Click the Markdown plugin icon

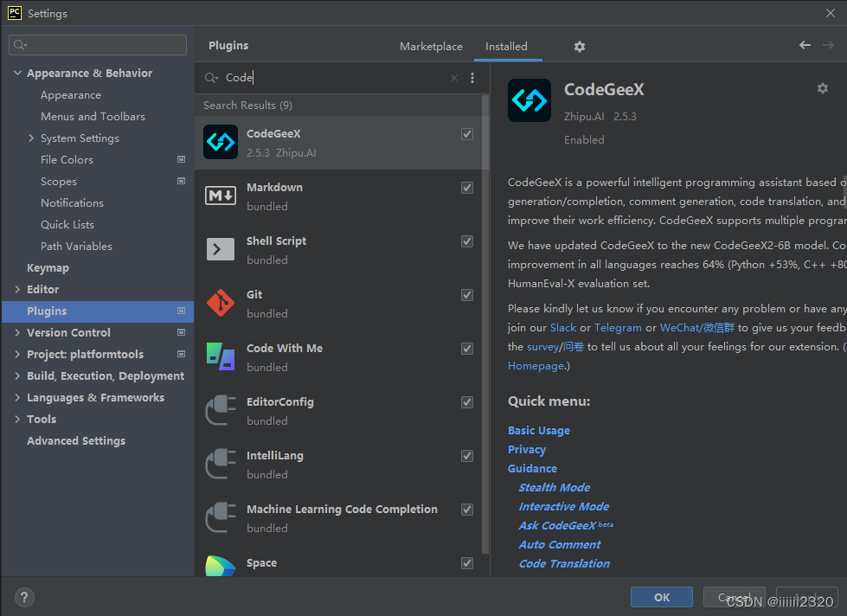pos(221,196)
